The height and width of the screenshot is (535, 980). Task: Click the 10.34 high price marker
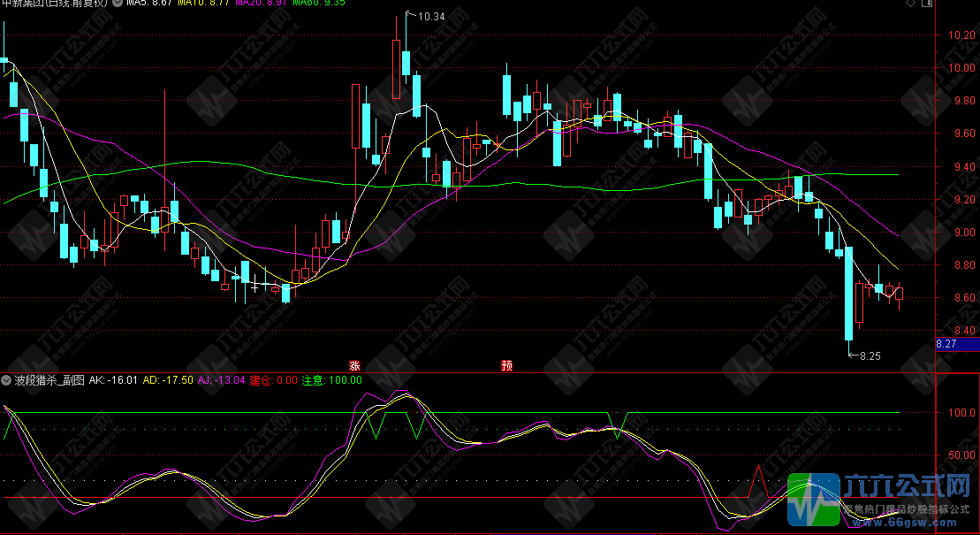coord(430,17)
